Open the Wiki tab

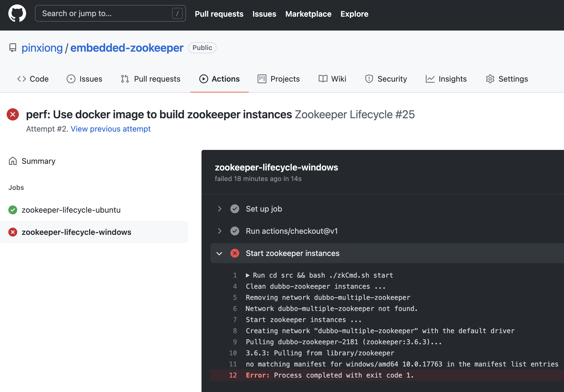pos(332,79)
